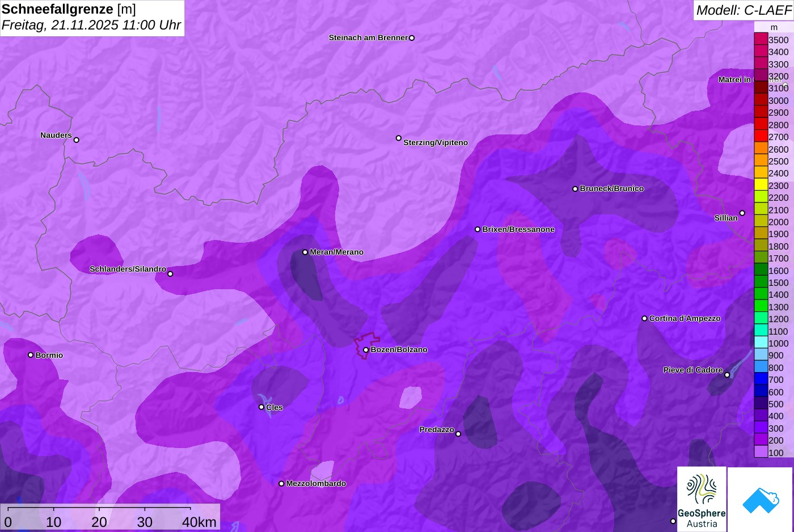Click the Pieve di Cadore marker dot

727,375
